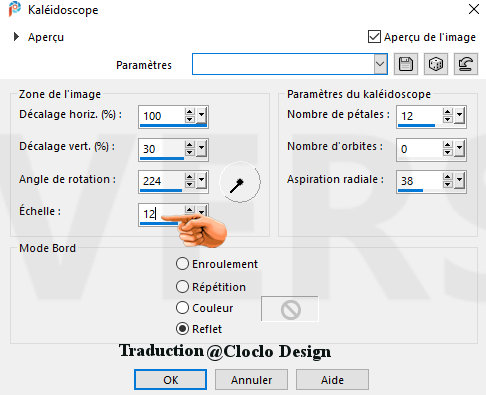Click inside the Décalage vert. value field
The image size is (486, 395).
point(162,149)
